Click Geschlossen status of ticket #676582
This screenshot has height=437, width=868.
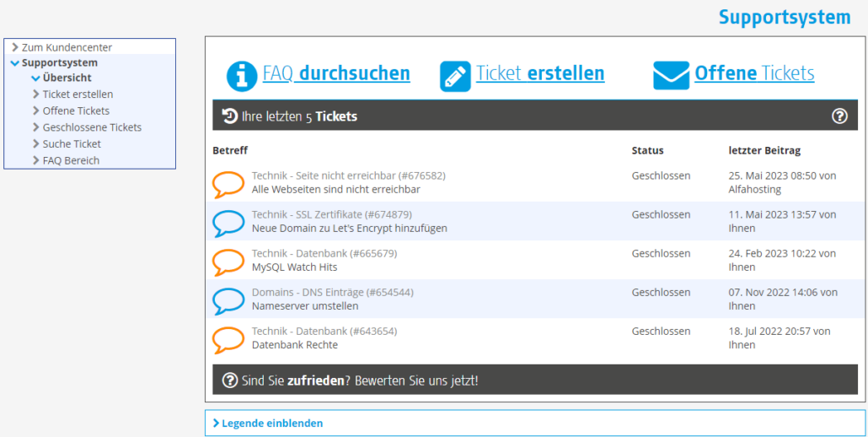(661, 175)
